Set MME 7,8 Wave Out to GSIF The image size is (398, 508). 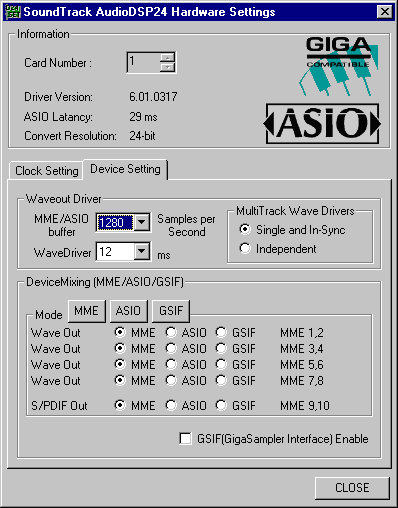[x=221, y=380]
